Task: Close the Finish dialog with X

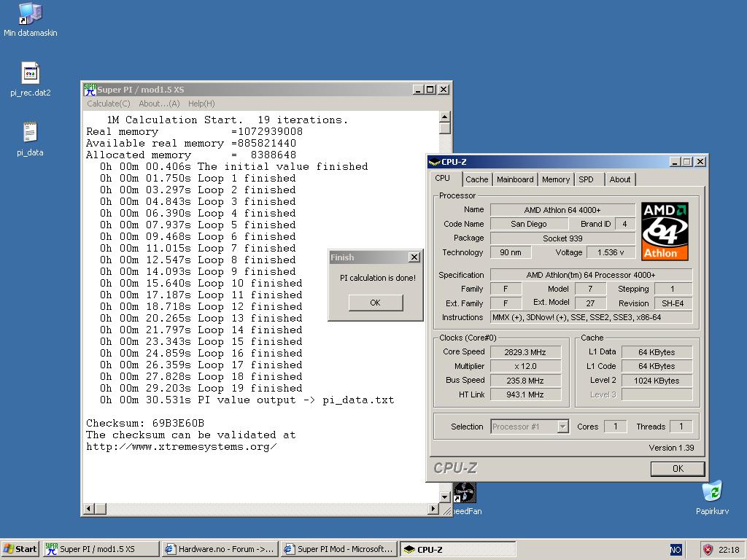Action: click(414, 257)
